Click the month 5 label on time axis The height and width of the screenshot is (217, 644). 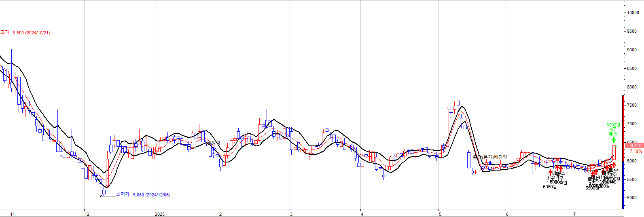pos(440,214)
